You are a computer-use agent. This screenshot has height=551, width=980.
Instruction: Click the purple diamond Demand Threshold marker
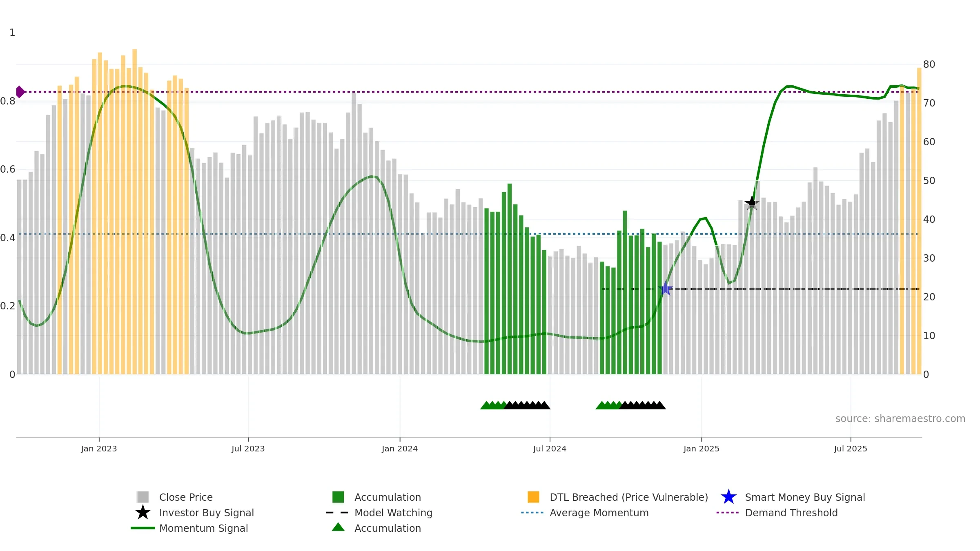pos(20,92)
